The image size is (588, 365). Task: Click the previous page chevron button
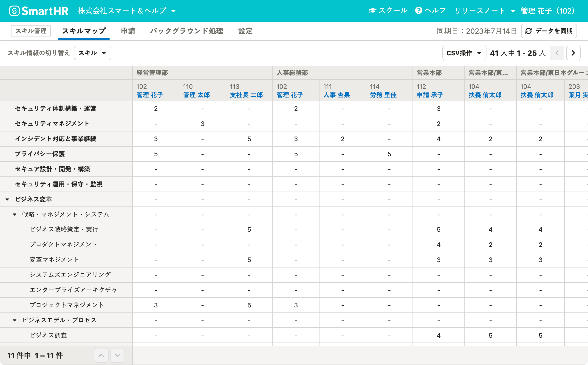(557, 53)
